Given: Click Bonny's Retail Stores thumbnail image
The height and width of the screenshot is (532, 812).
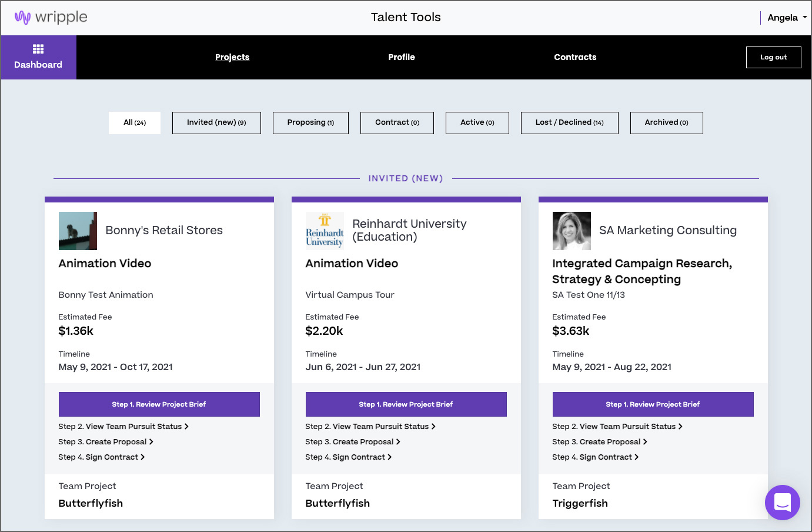Looking at the screenshot, I should click(x=78, y=231).
